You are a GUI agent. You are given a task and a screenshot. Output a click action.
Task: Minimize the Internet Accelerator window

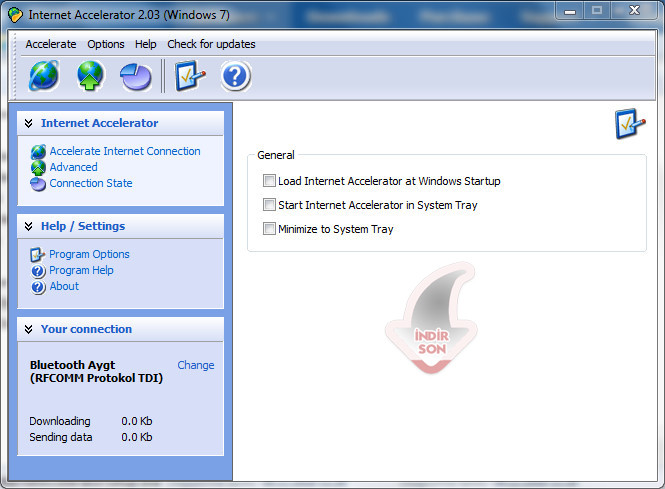pyautogui.click(x=570, y=10)
